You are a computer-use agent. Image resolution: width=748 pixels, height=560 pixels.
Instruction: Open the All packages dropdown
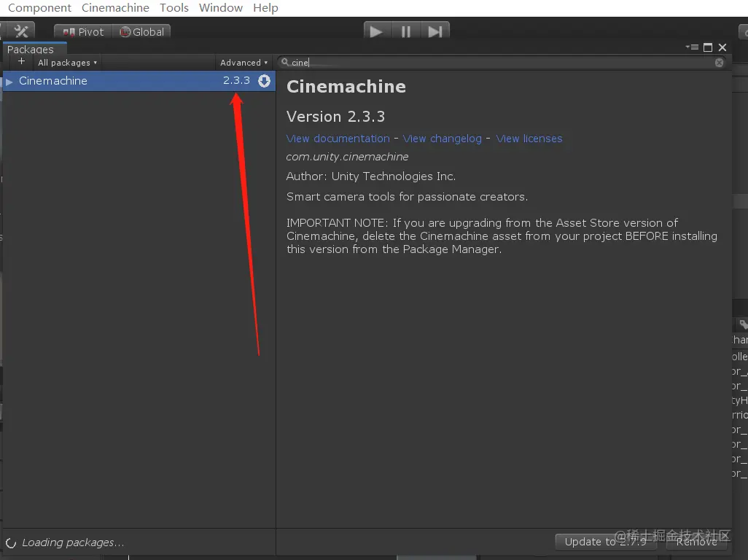coord(67,63)
